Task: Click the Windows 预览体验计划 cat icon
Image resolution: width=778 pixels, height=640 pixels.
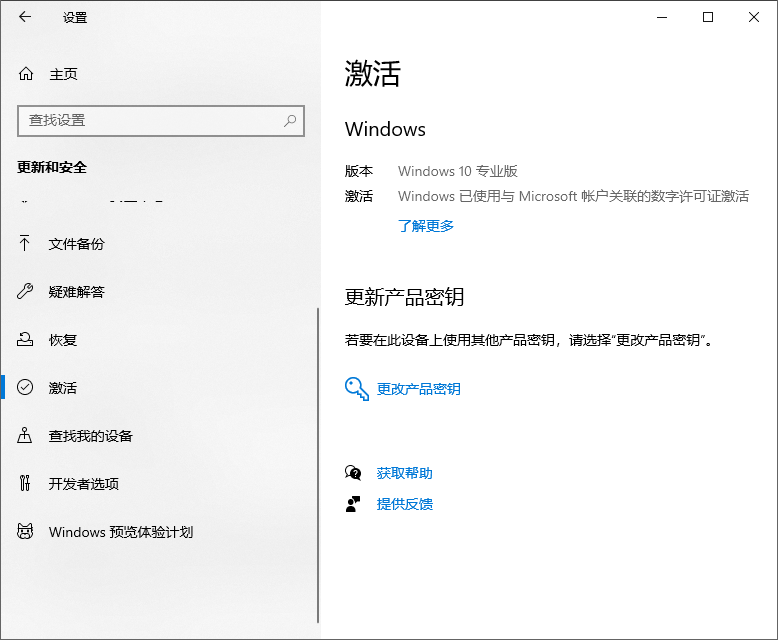Action: click(x=25, y=531)
